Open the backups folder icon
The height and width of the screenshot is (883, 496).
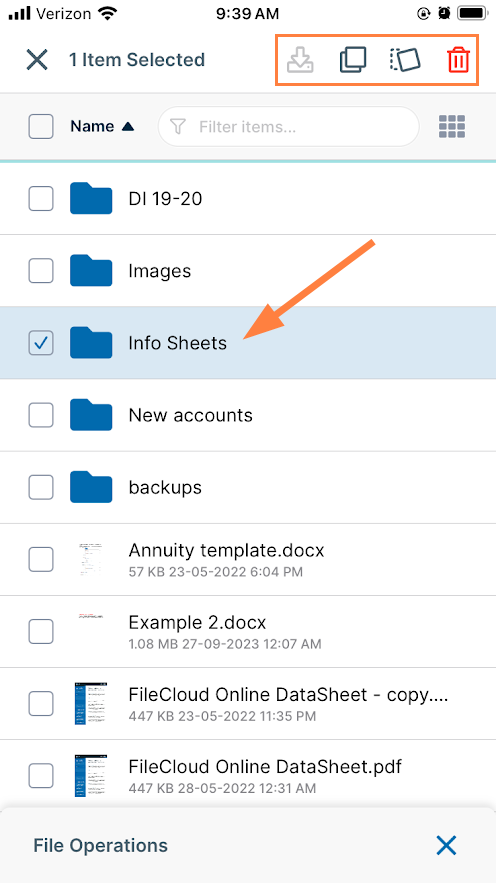91,487
